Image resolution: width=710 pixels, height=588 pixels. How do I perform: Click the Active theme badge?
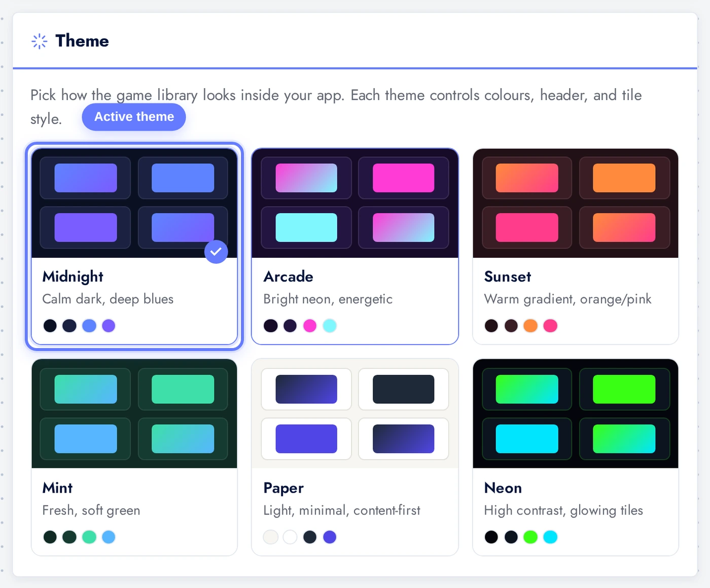[134, 117]
